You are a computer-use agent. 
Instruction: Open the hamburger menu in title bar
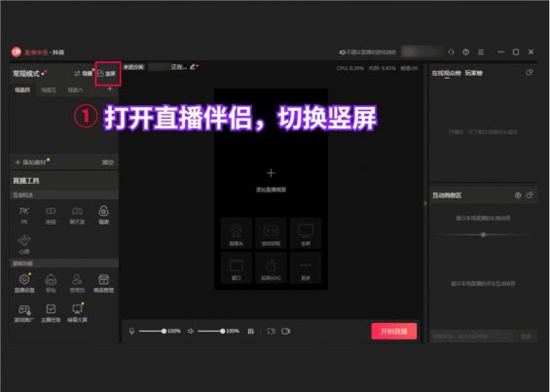(481, 52)
